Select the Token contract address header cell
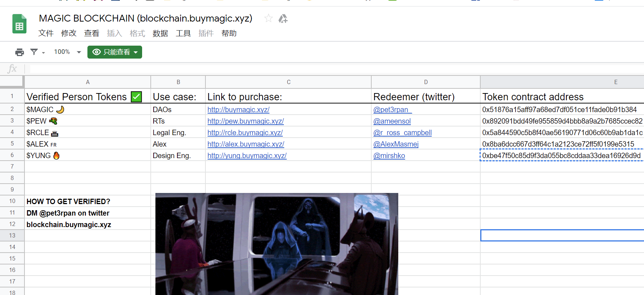This screenshot has width=644, height=295. pyautogui.click(x=562, y=96)
